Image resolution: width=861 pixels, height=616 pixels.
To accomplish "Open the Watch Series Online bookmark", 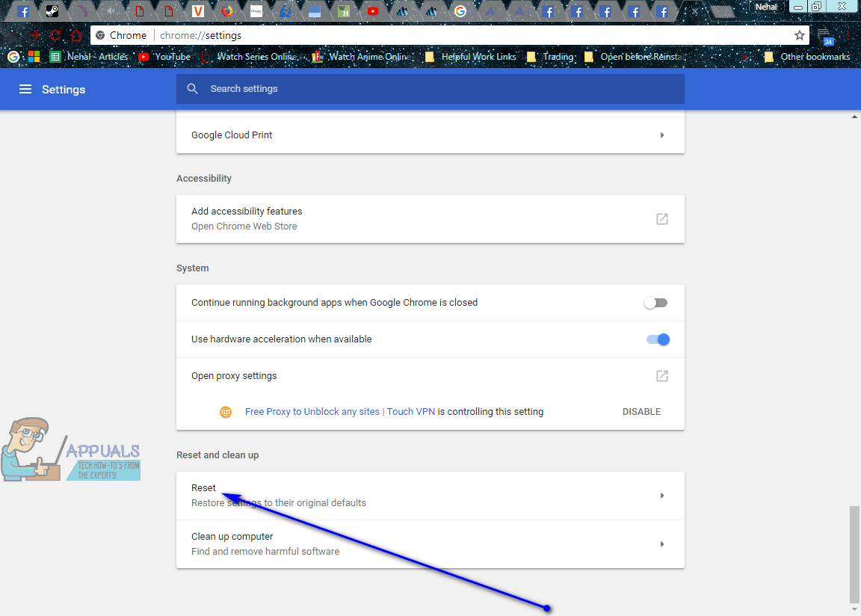I will (250, 57).
